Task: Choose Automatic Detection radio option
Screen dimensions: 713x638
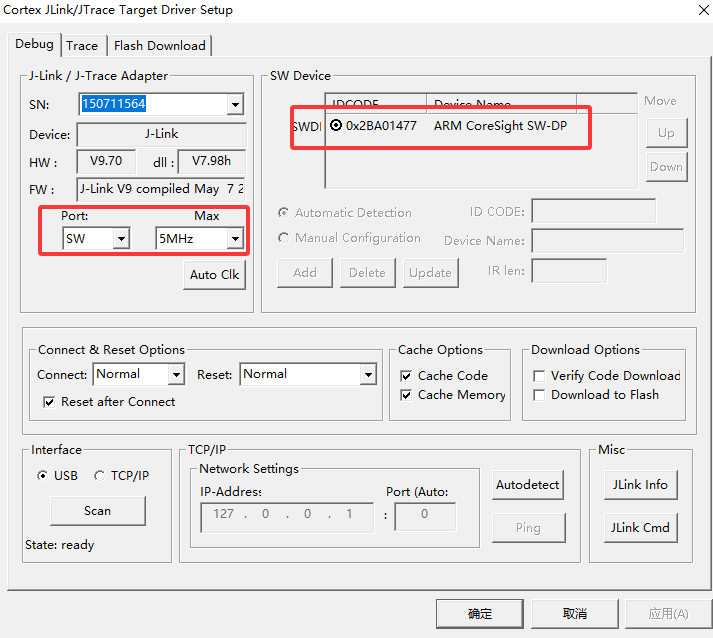Action: tap(283, 212)
